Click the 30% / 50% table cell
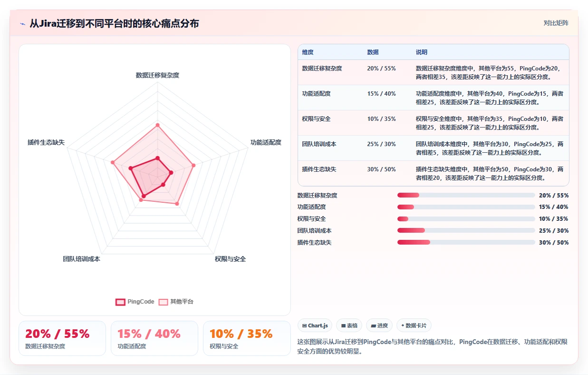This screenshot has height=375, width=588. coord(381,169)
